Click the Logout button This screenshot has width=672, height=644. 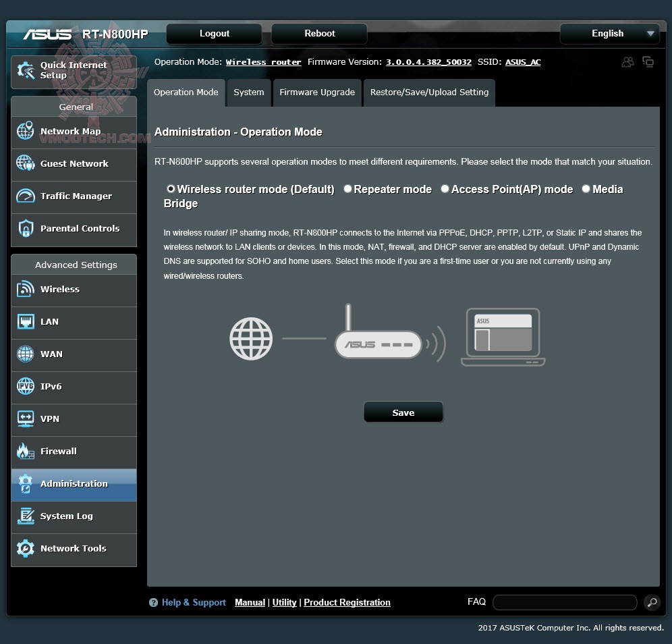(215, 34)
